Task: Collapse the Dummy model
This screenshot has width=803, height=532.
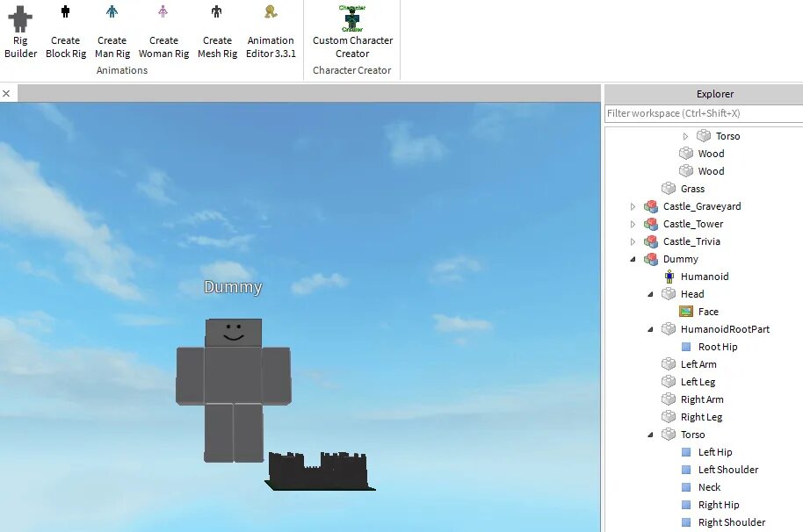Action: coord(633,259)
